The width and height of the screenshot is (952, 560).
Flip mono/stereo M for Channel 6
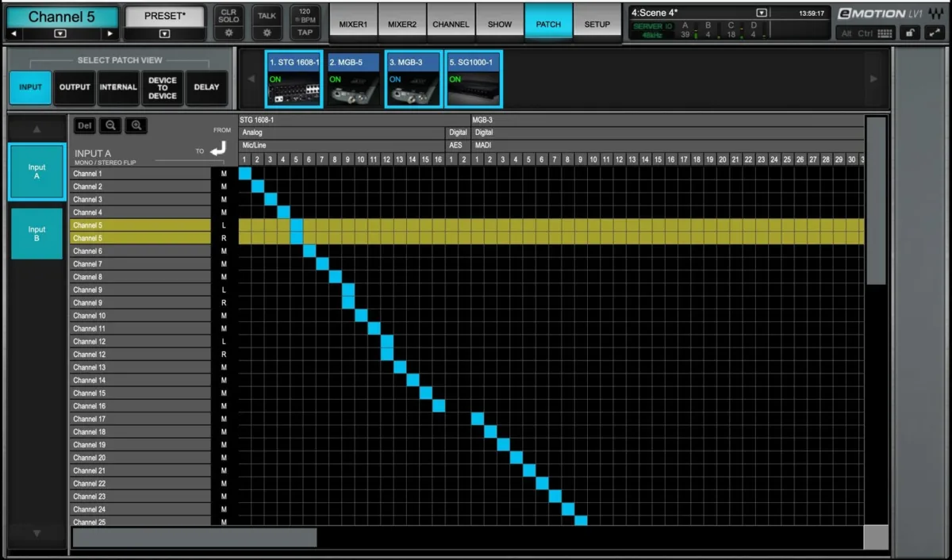(x=224, y=251)
